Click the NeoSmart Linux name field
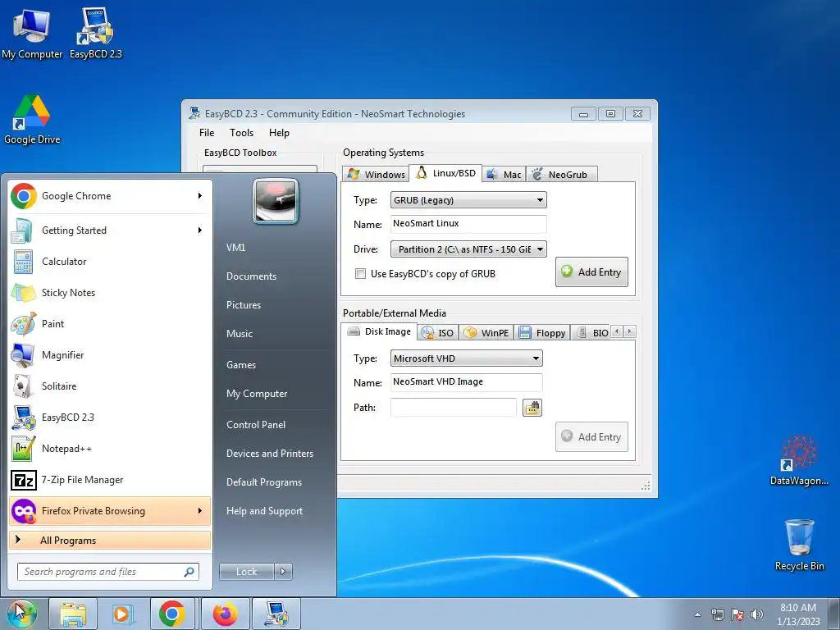The height and width of the screenshot is (630, 840). [x=468, y=224]
